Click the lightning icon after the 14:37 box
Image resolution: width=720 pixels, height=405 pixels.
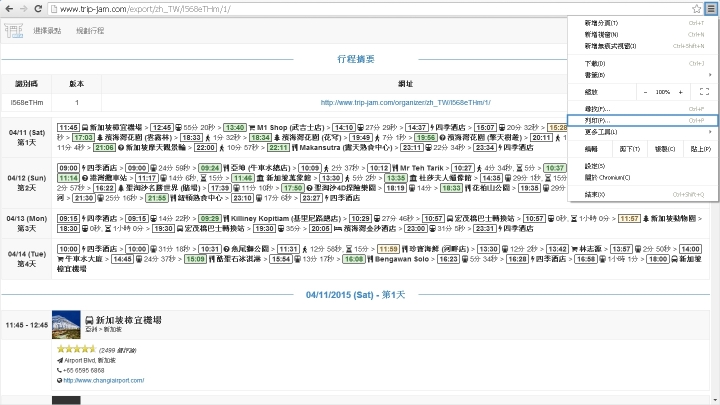tap(432, 128)
